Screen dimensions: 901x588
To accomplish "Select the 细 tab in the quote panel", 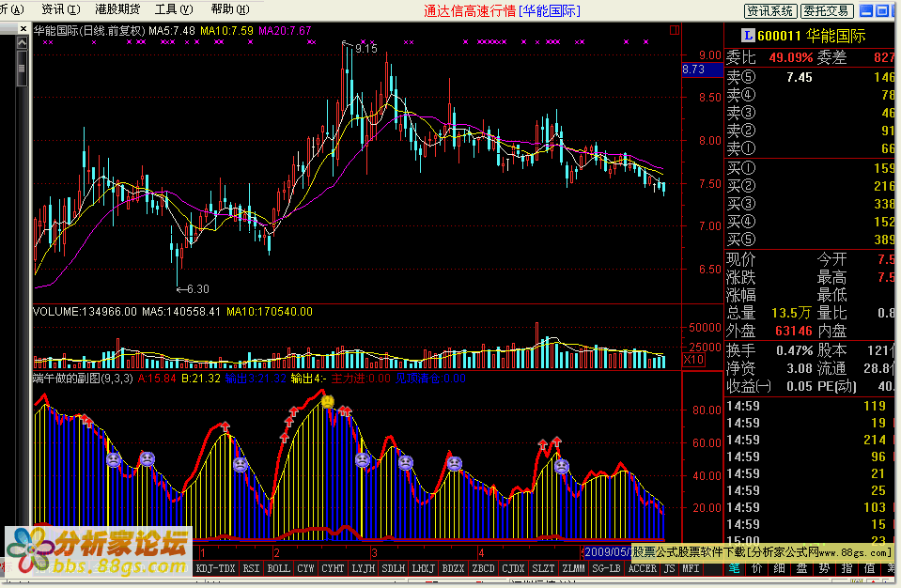I will 779,568.
